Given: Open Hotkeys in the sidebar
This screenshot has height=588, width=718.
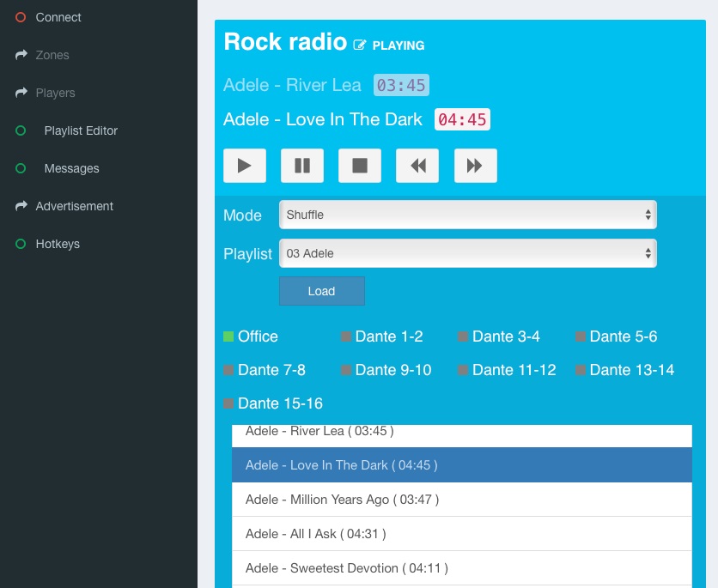Looking at the screenshot, I should point(58,244).
